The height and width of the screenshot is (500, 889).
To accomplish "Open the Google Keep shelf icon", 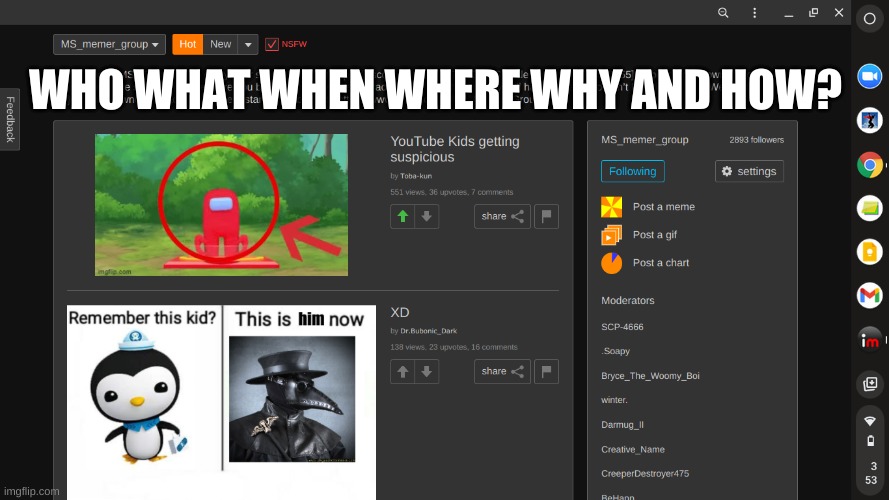I will point(869,252).
